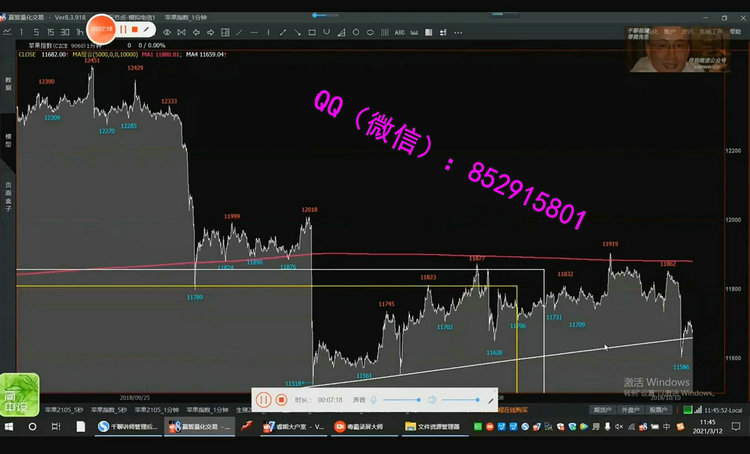Select the rectangle drawing tool in toolbar

coord(312,32)
